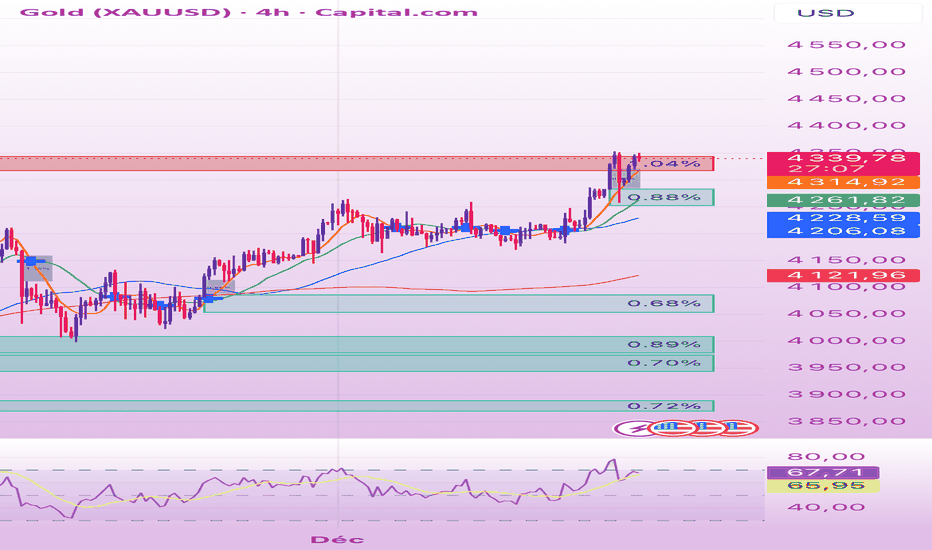This screenshot has width=932, height=550.
Task: Select the green 4261,82 price label
Action: 843,200
